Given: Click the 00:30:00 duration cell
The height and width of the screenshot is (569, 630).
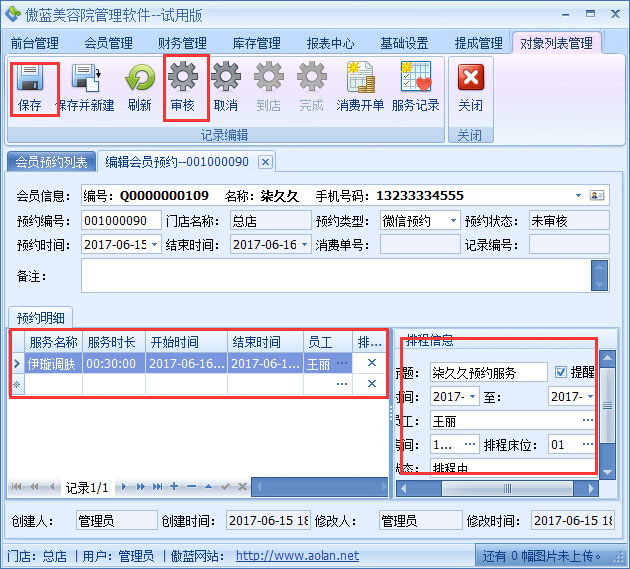Looking at the screenshot, I should pyautogui.click(x=114, y=364).
